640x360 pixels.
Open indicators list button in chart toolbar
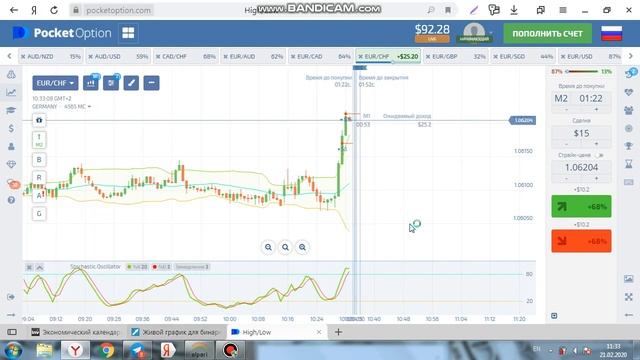coord(111,83)
